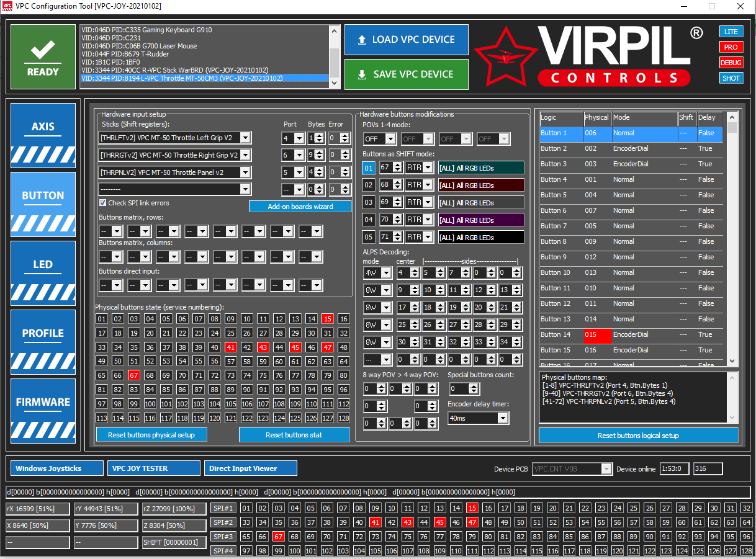Click red physical button 43 indicator
Viewport: 756px width, 559px height.
pyautogui.click(x=263, y=347)
